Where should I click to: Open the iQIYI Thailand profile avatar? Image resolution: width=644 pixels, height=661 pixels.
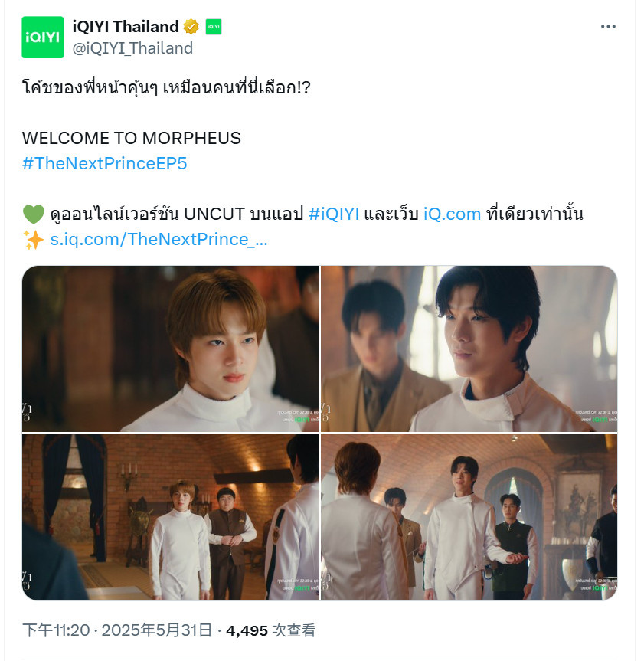(43, 37)
